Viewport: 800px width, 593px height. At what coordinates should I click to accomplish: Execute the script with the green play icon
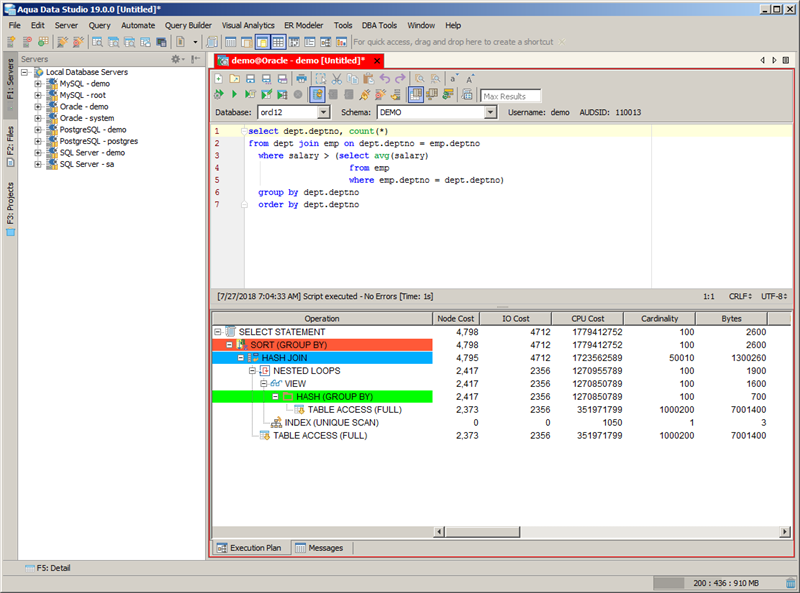click(234, 94)
